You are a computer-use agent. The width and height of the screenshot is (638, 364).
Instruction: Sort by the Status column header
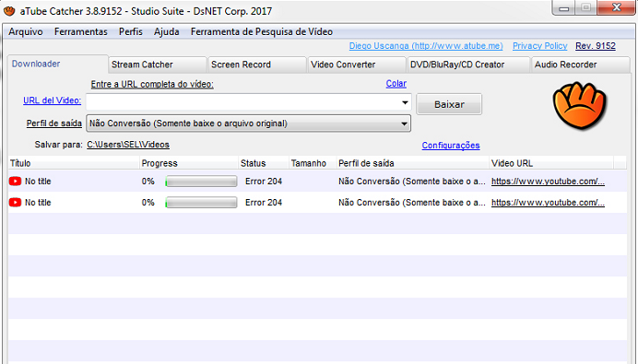pos(264,163)
